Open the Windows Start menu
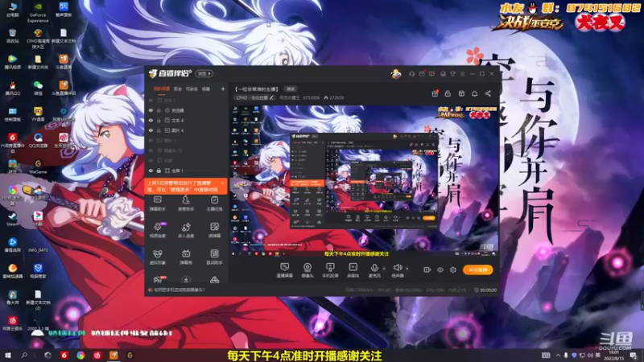 click(x=7, y=356)
